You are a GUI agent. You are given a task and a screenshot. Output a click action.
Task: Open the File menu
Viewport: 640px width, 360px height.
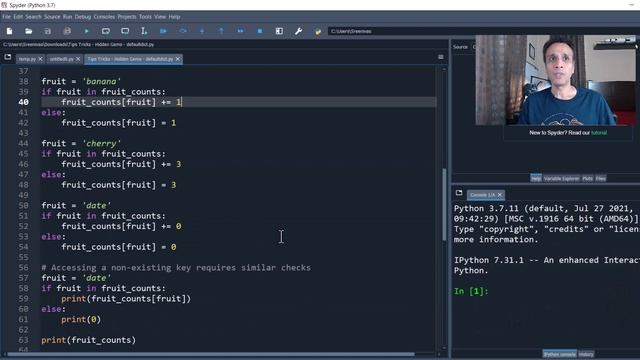[x=7, y=17]
